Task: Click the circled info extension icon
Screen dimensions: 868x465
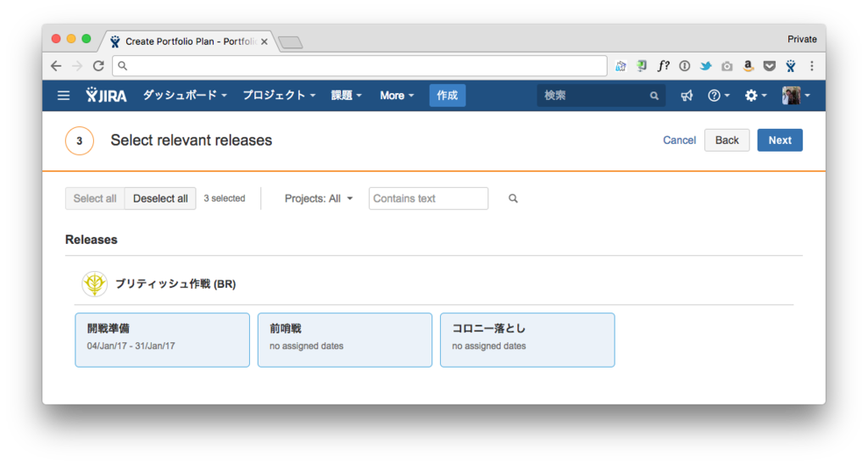Action: point(685,66)
